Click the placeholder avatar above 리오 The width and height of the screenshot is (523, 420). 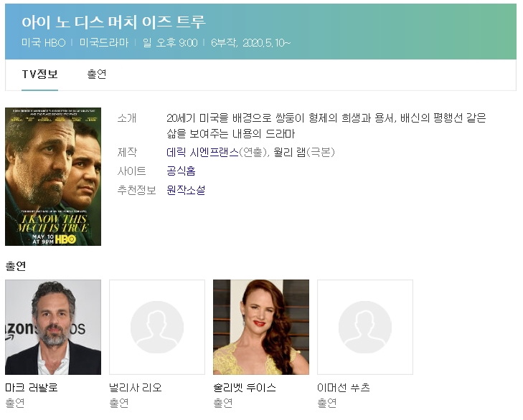coord(157,327)
